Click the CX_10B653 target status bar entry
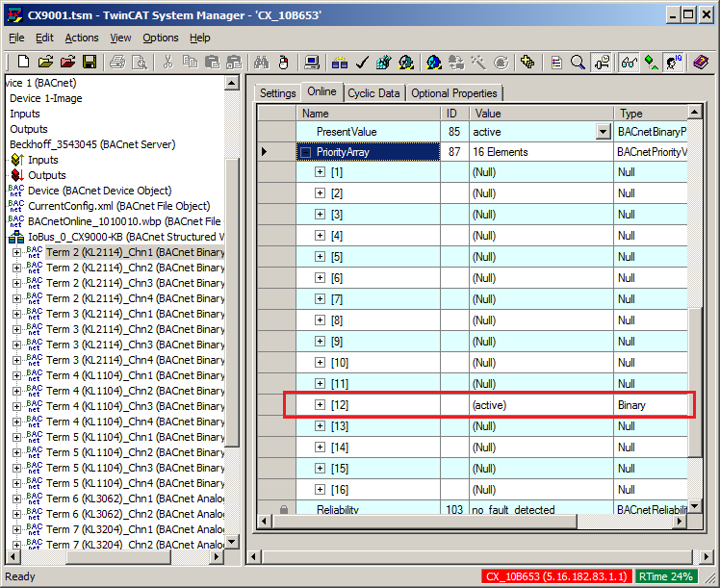 pyautogui.click(x=556, y=576)
